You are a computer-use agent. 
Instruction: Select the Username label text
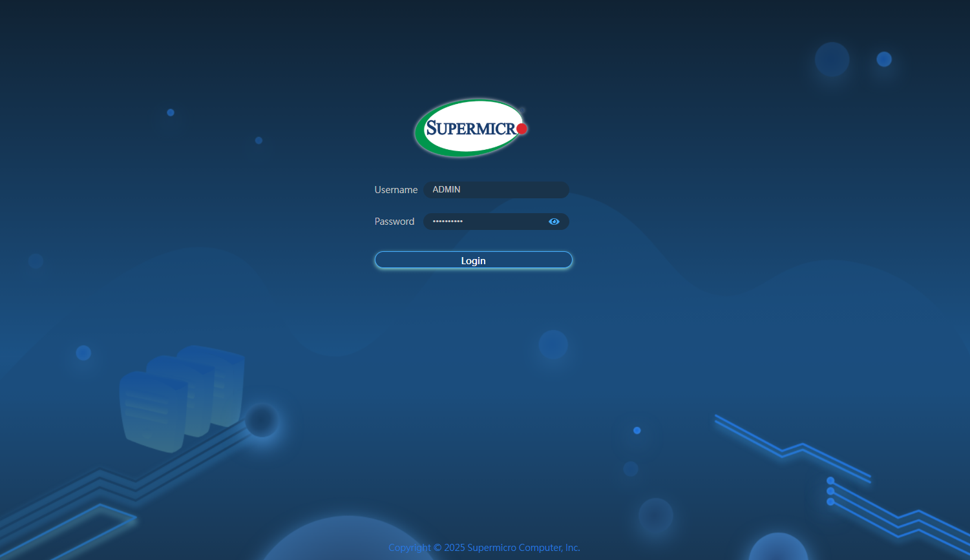tap(395, 190)
